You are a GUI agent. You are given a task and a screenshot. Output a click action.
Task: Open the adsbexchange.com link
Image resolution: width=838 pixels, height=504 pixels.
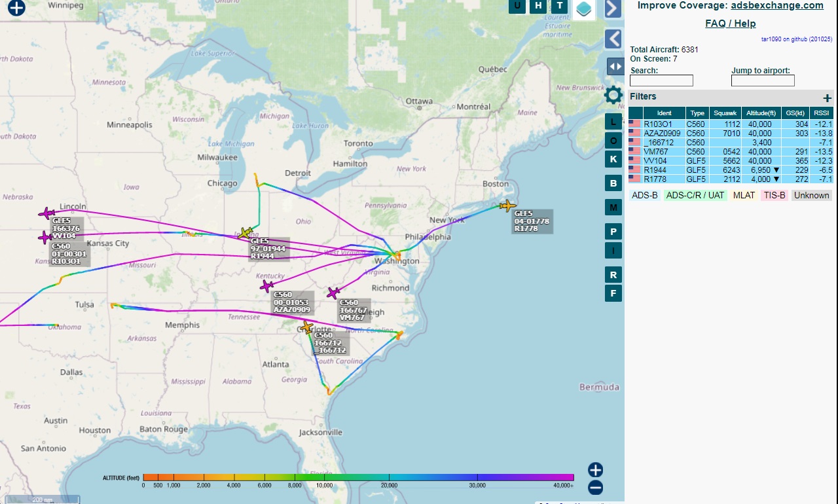(x=777, y=5)
